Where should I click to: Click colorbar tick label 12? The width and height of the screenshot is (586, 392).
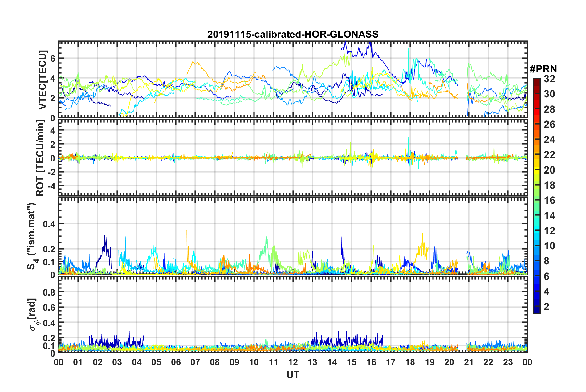tap(549, 231)
